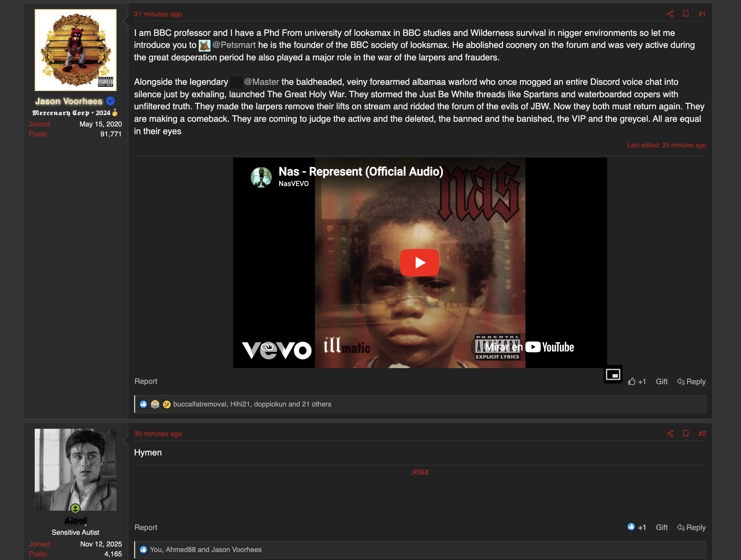Open Ahmed88 in post #2 reactions
The image size is (741, 560).
point(180,549)
